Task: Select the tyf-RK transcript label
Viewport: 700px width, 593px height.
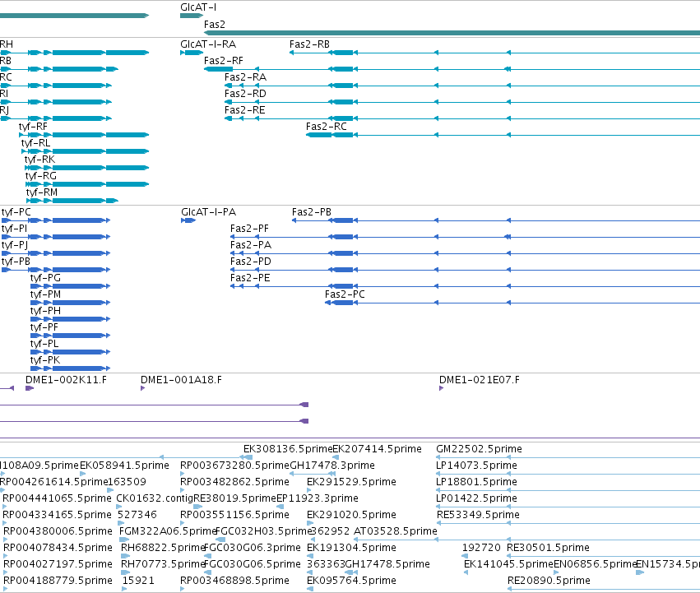Action: (39, 160)
